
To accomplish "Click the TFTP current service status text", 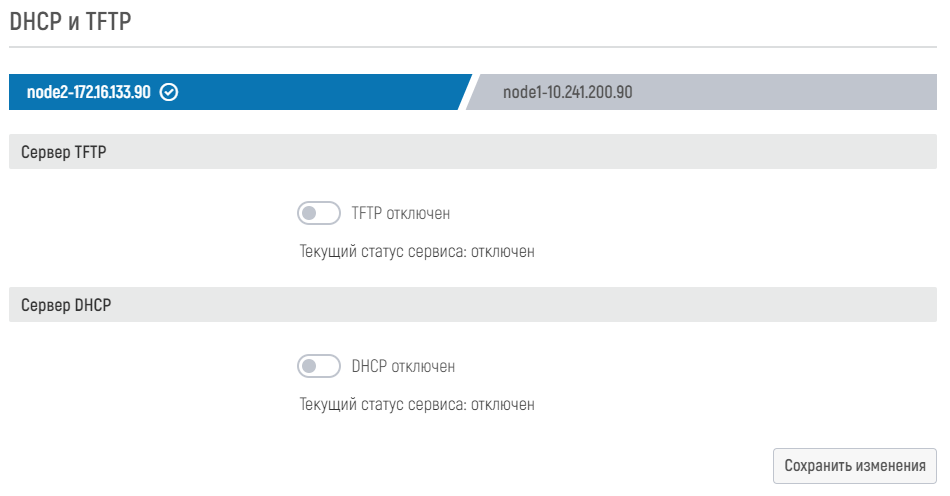I will 417,251.
